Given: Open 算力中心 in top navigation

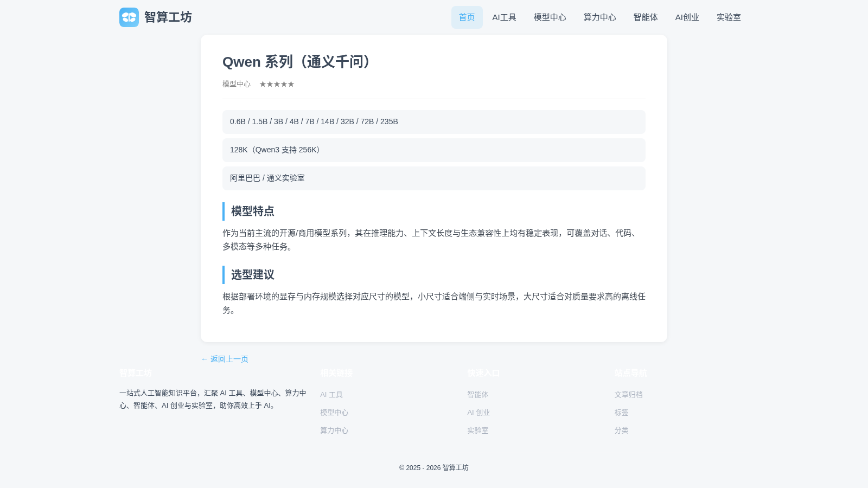Looking at the screenshot, I should tap(599, 17).
